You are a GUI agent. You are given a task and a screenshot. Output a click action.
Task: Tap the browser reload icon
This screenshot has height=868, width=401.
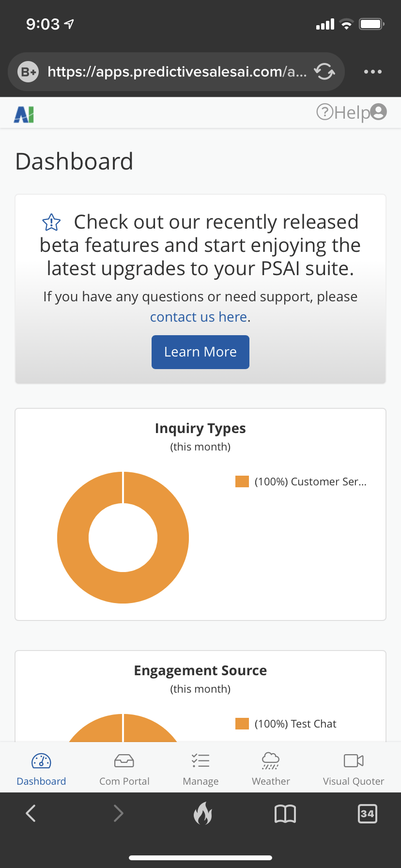324,72
